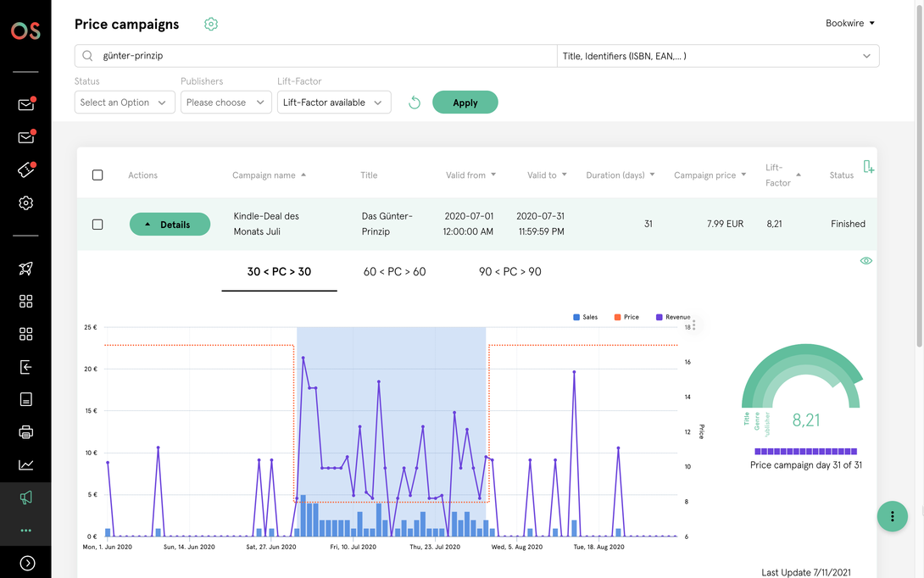Open the rocket icon in sidebar
The image size is (924, 578).
pyautogui.click(x=25, y=269)
